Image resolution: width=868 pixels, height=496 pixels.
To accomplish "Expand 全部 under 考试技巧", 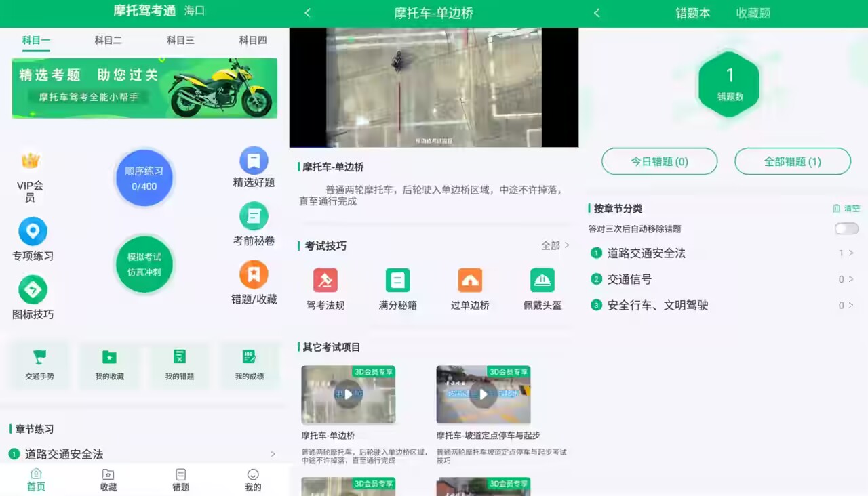I will click(555, 245).
